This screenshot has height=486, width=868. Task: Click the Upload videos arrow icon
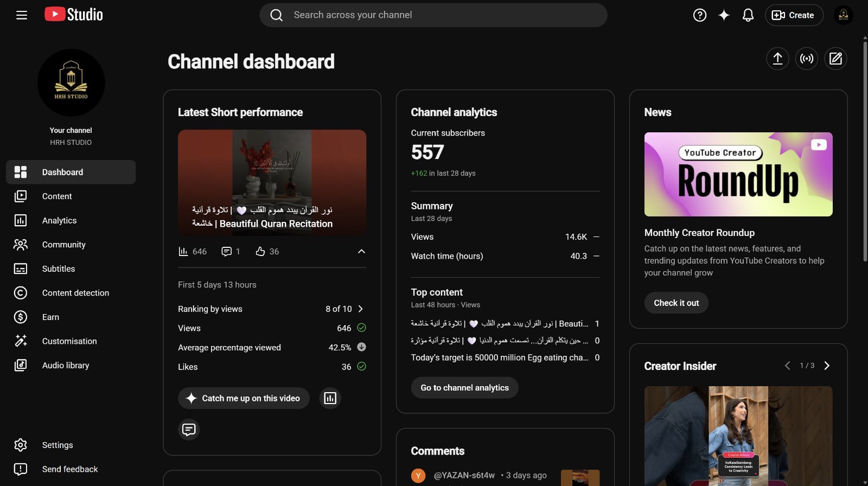tap(777, 59)
